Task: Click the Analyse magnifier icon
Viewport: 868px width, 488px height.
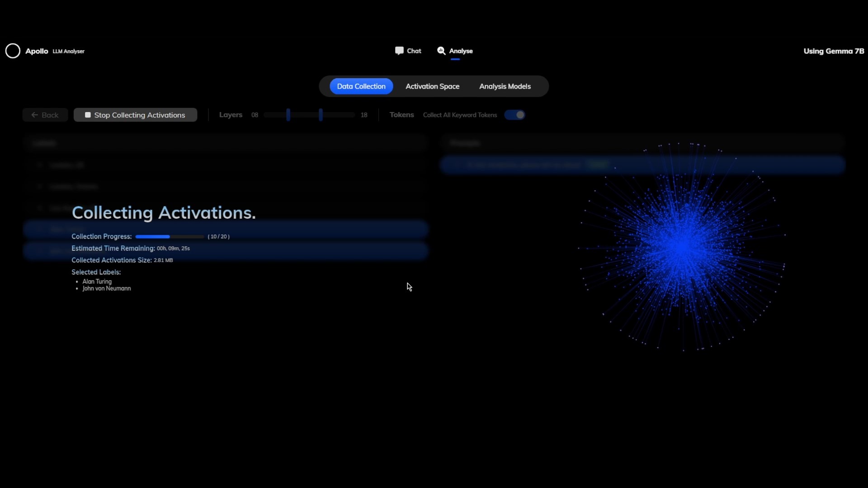Action: click(441, 51)
